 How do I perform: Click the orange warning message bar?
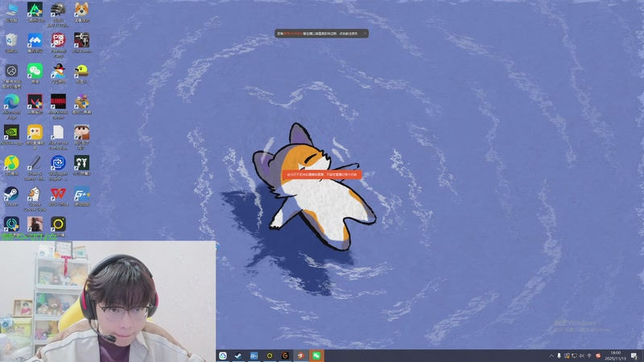click(322, 175)
